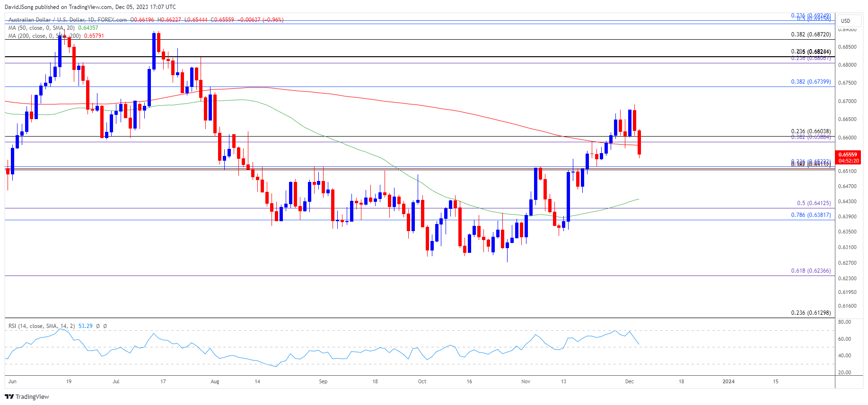Click the close price C0.65559
This screenshot has width=868, height=405.
click(222, 20)
